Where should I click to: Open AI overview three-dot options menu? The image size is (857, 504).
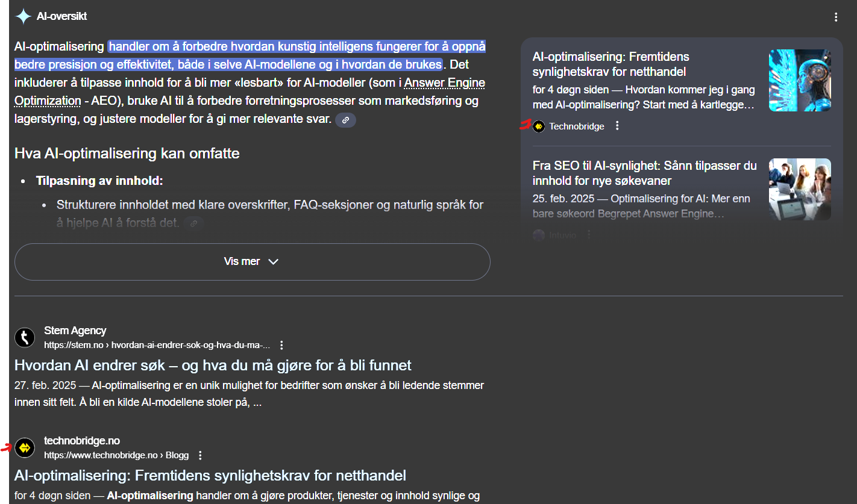836,17
